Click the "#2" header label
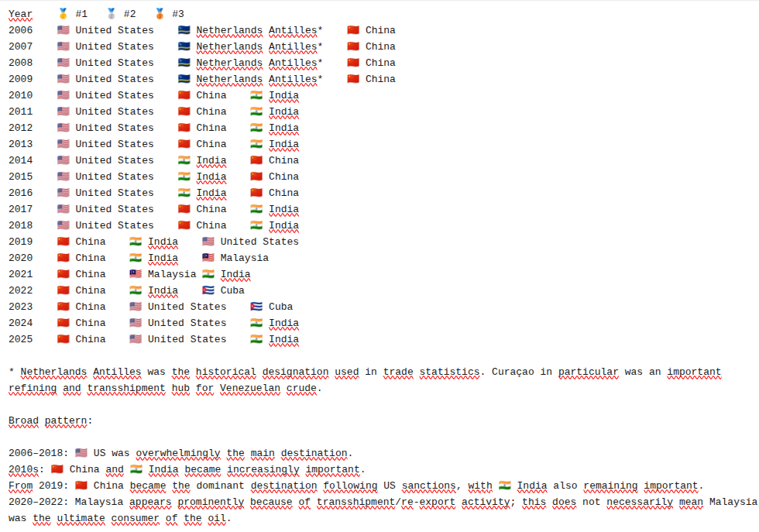This screenshot has width=759, height=532. tap(130, 14)
